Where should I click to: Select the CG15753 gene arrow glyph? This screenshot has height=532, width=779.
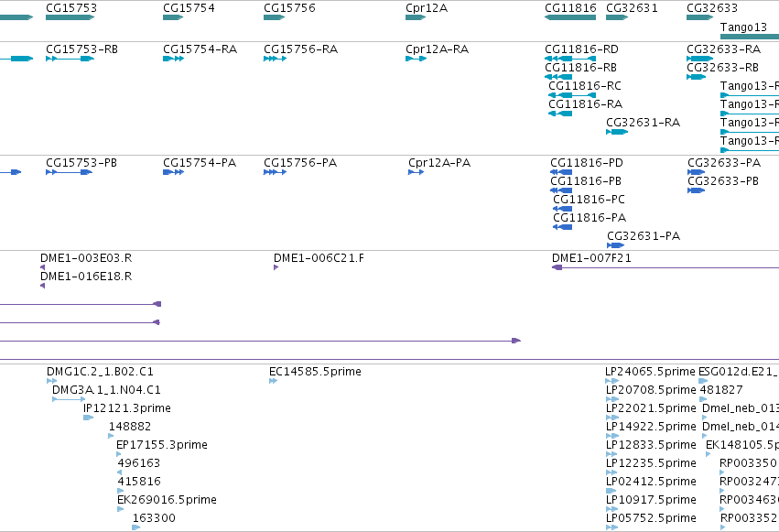pyautogui.click(x=70, y=17)
